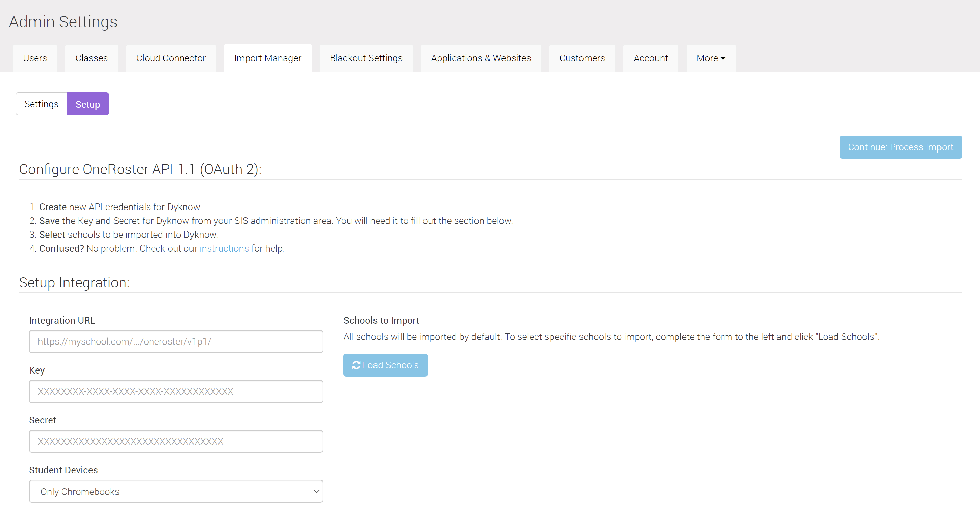Switch to the Settings subtab
The width and height of the screenshot is (980, 523).
pos(41,104)
